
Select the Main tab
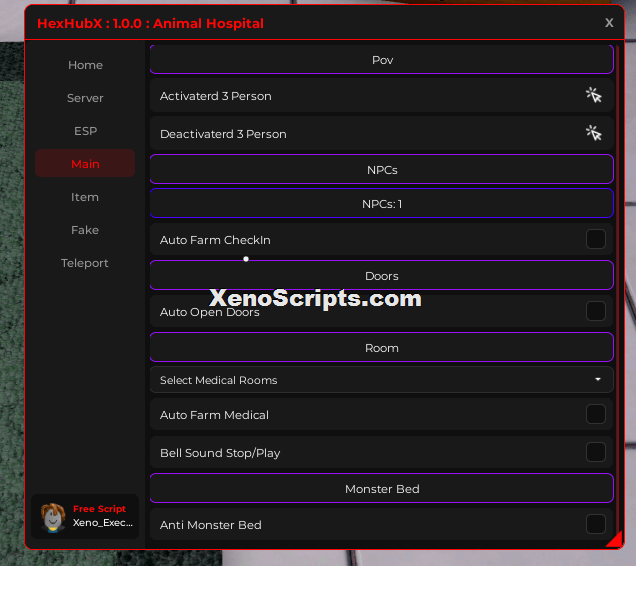tap(85, 163)
